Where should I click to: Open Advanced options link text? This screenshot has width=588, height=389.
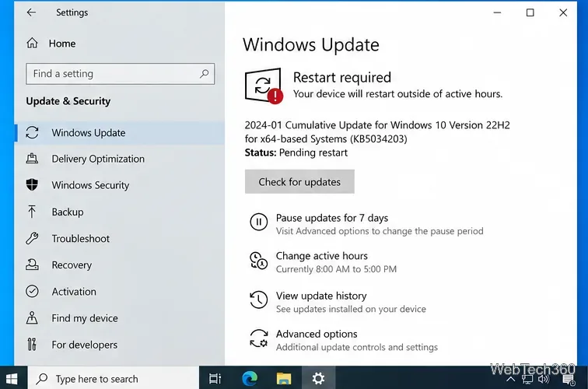pyautogui.click(x=317, y=334)
